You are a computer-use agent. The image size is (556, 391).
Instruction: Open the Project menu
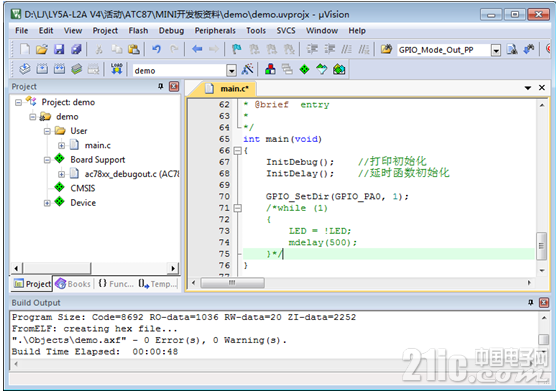(105, 30)
